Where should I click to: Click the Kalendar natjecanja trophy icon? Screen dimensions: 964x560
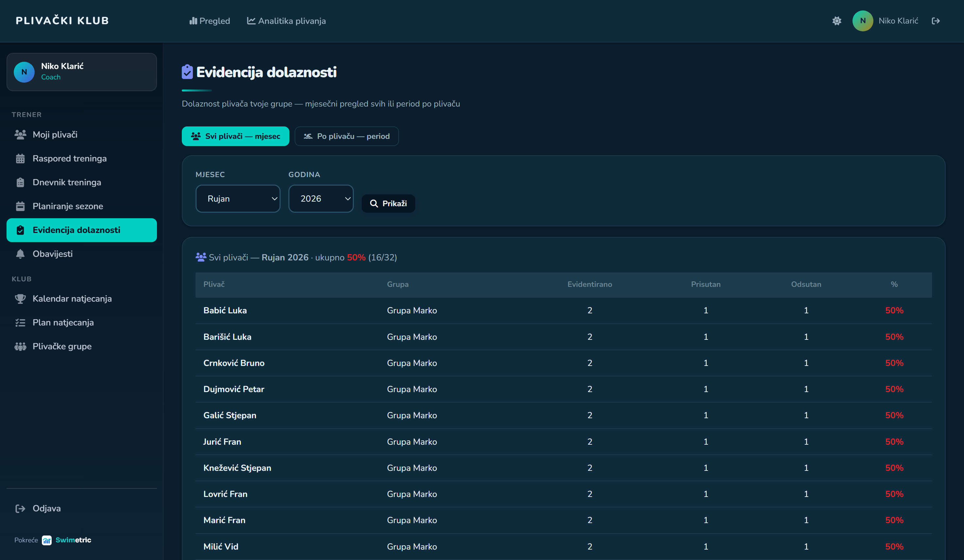coord(20,299)
